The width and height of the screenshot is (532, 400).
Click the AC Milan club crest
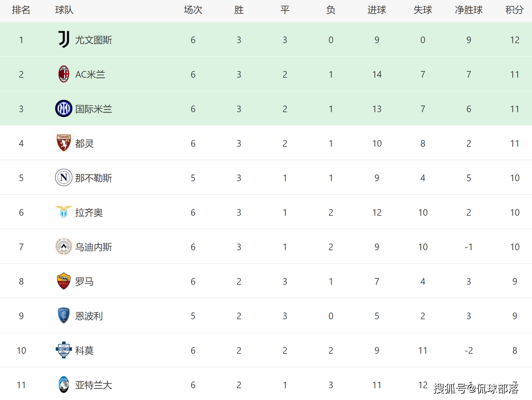pyautogui.click(x=64, y=74)
